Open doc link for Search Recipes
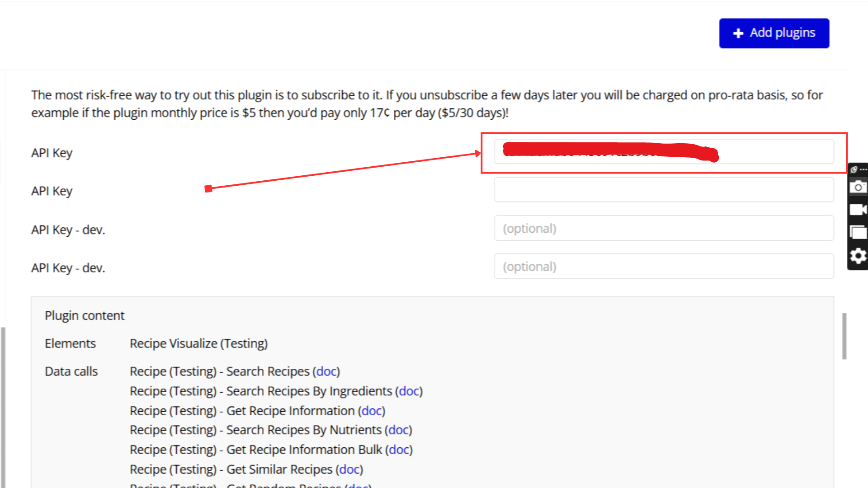Screen dimensions: 868x488 pyautogui.click(x=326, y=371)
